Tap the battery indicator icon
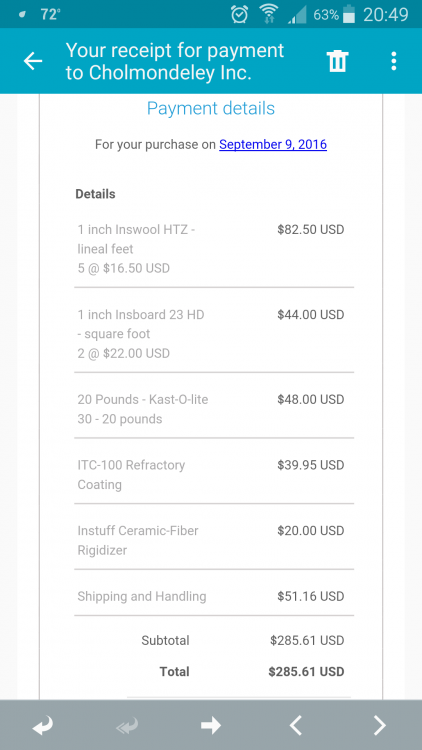This screenshot has width=422, height=750. coord(350,14)
